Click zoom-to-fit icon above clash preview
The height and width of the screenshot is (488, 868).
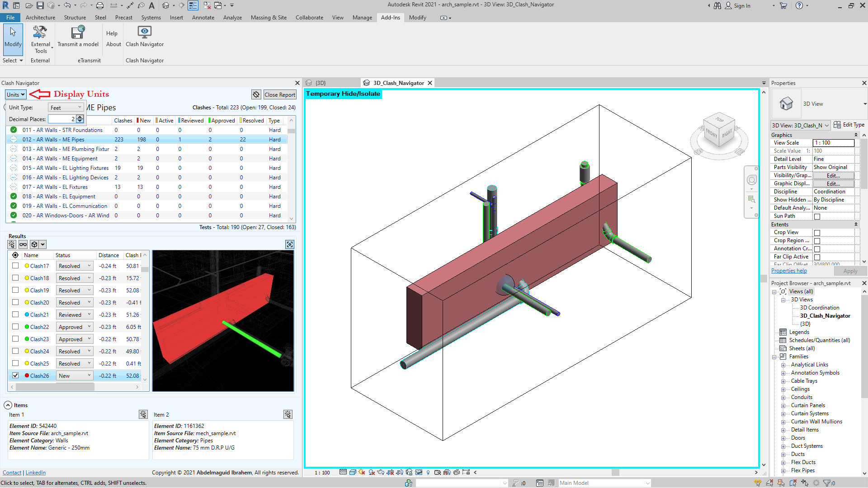pos(290,244)
